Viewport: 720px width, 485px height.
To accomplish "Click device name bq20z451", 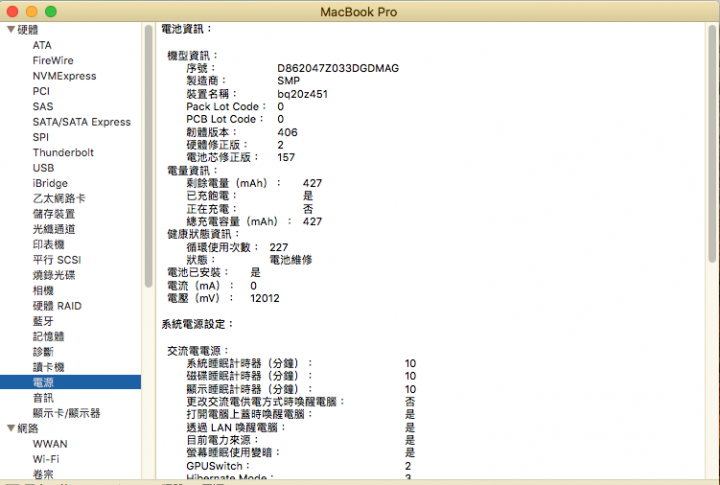I will pos(302,94).
